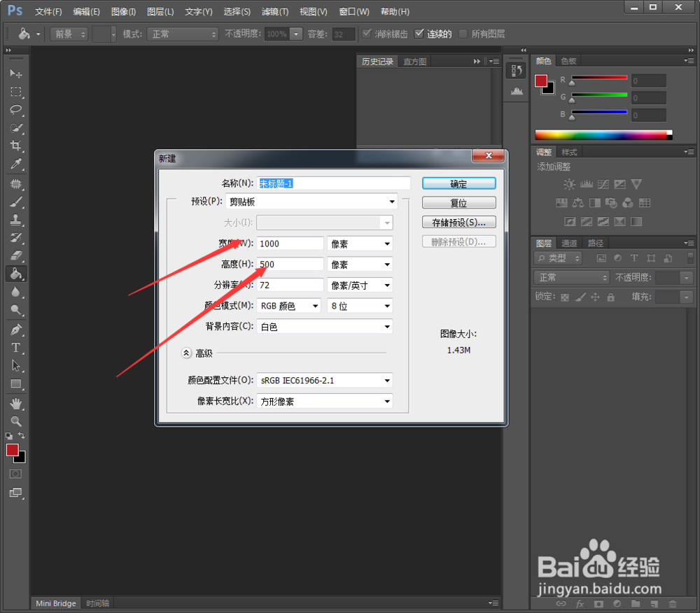The width and height of the screenshot is (700, 613).
Task: Select the Zoom tool
Action: [15, 421]
